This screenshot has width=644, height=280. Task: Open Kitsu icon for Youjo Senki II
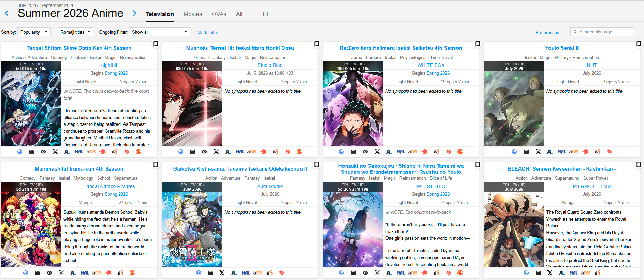609,152
